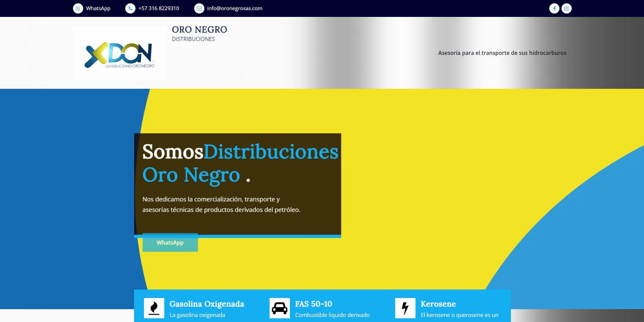Open the Instagram social icon

[x=566, y=8]
